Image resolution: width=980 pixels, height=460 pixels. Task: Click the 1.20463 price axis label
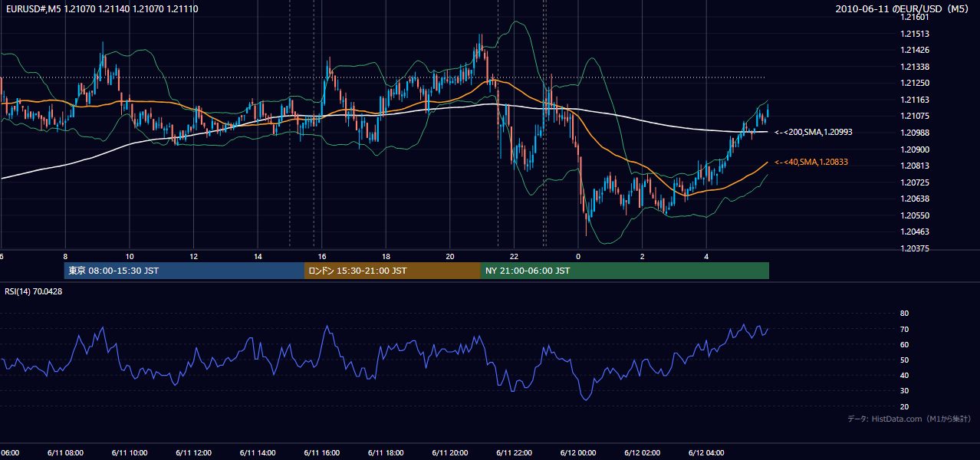point(916,232)
